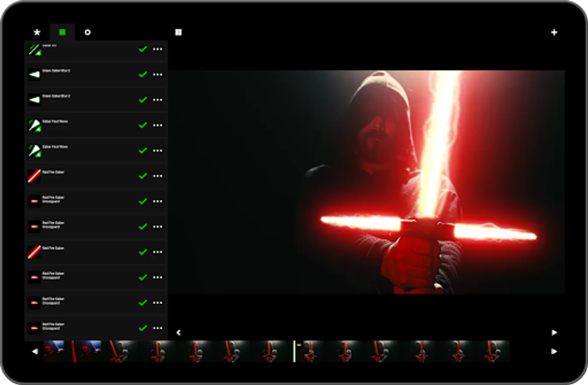This screenshot has height=385, width=588.
Task: Select the first Red Fire Saber Crossguard thumbnail
Action: tap(35, 201)
